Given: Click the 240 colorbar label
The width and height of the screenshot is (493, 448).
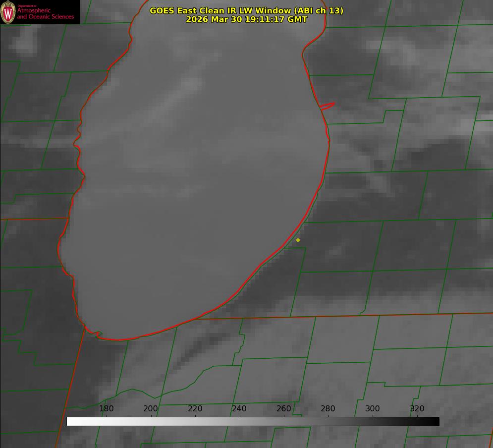Looking at the screenshot, I should click(239, 408).
